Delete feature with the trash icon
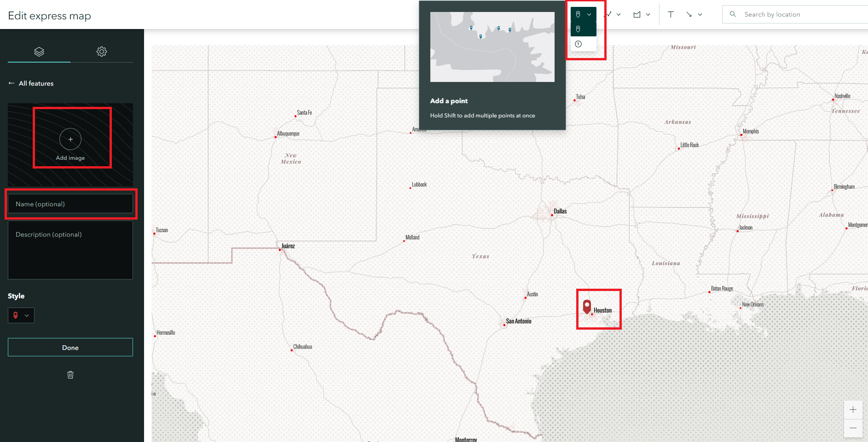This screenshot has height=442, width=868. (x=70, y=375)
